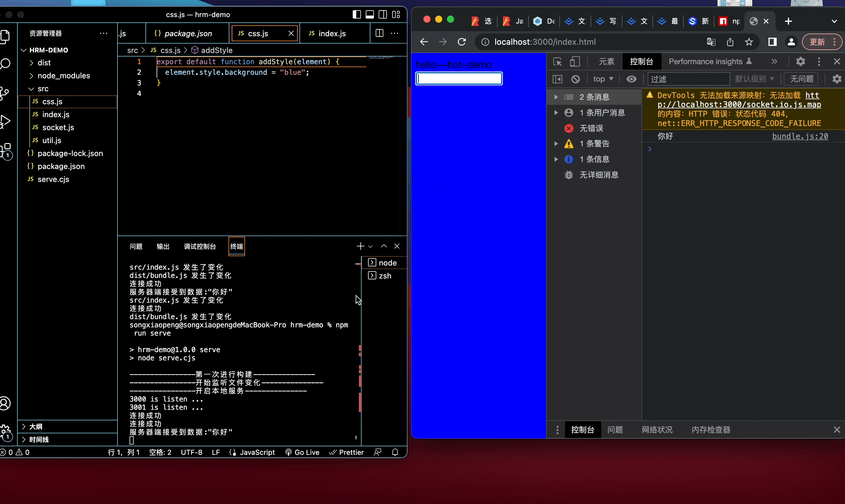This screenshot has width=845, height=504.
Task: Click the Go Live status bar button
Action: click(x=302, y=452)
